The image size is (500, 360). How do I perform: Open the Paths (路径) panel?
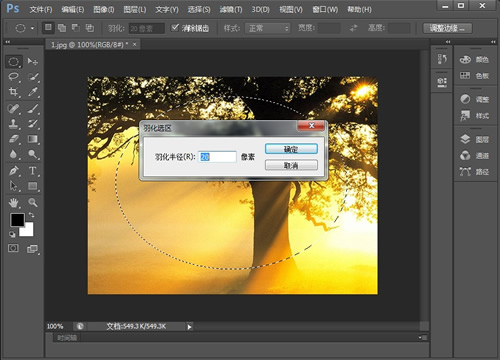click(474, 172)
